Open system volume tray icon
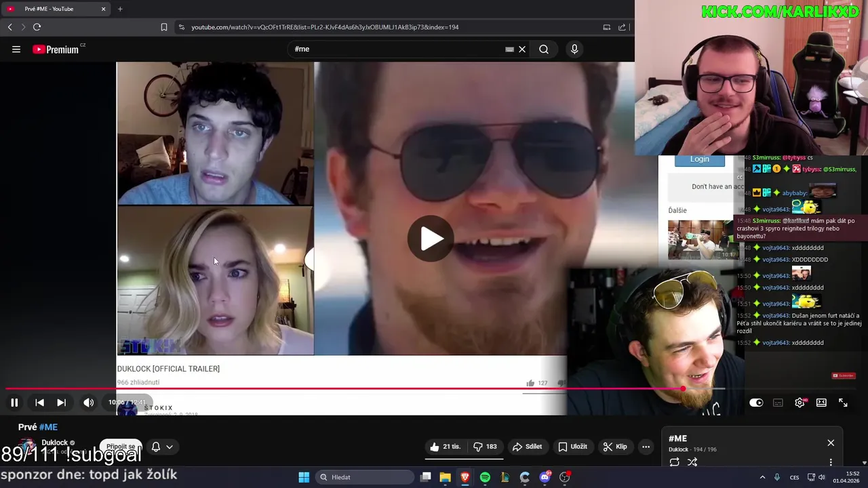 [822, 477]
